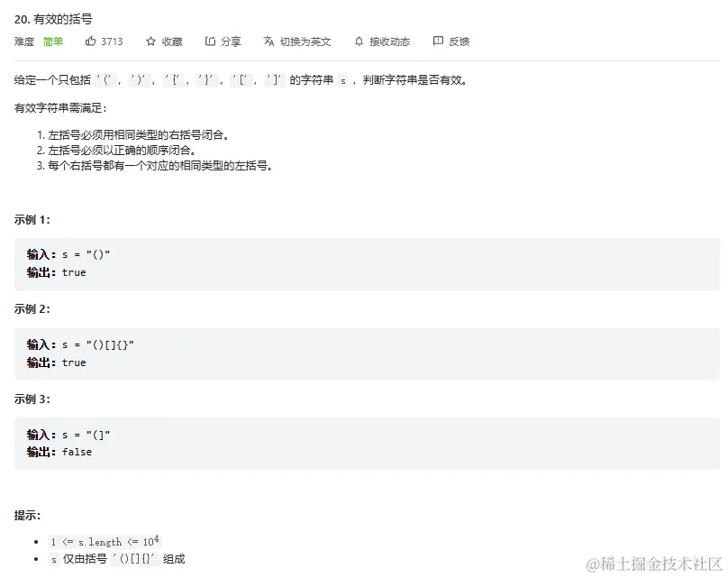Click the s.length constraint code snippet

pos(105,541)
